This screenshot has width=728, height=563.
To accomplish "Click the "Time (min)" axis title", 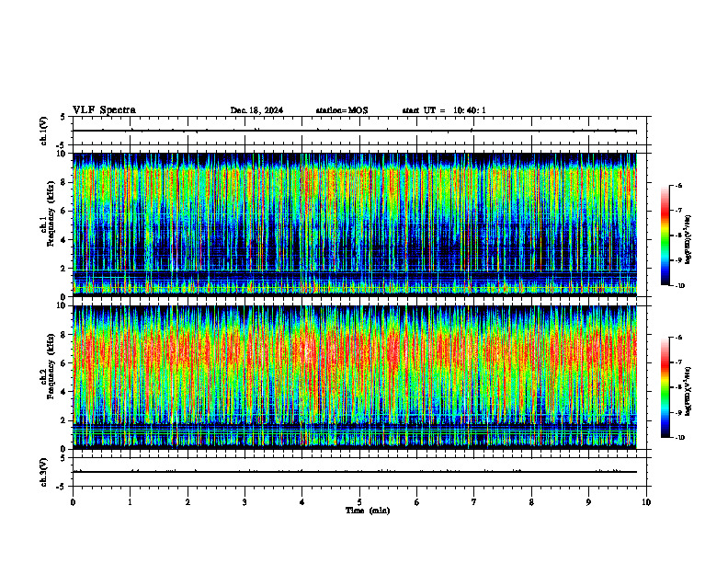I will (368, 511).
